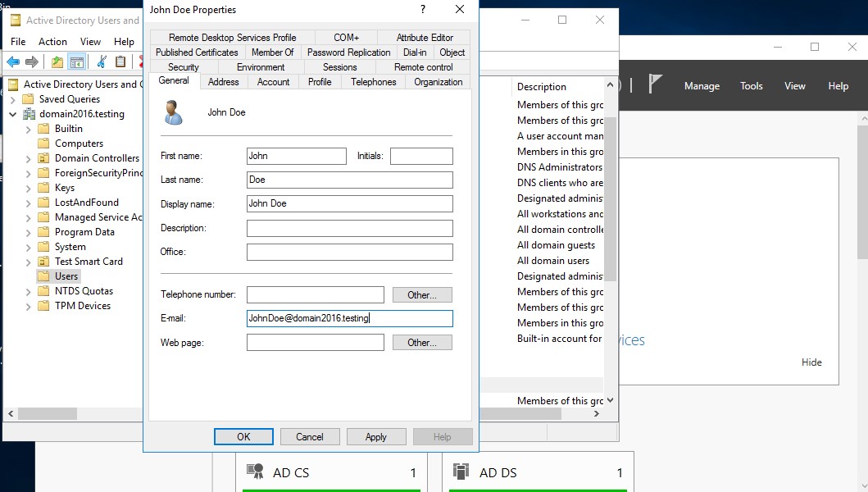Expand the Builtin container
This screenshot has height=492, width=868.
tap(28, 130)
